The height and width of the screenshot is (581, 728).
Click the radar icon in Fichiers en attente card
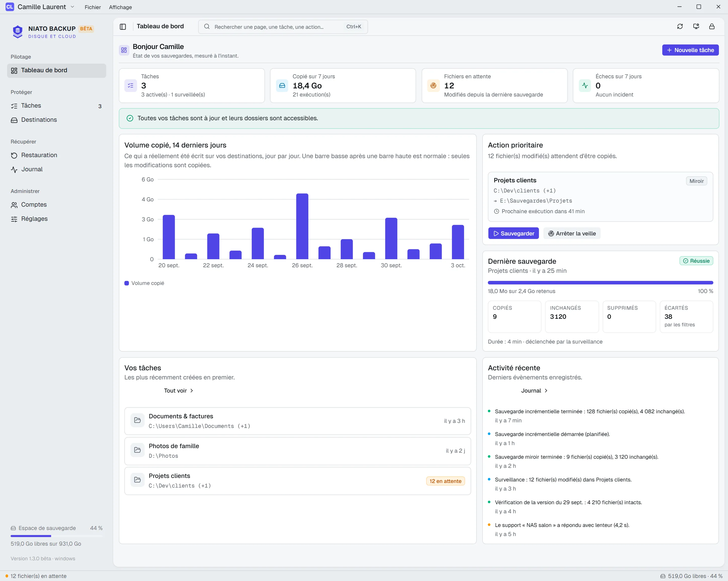pyautogui.click(x=433, y=86)
